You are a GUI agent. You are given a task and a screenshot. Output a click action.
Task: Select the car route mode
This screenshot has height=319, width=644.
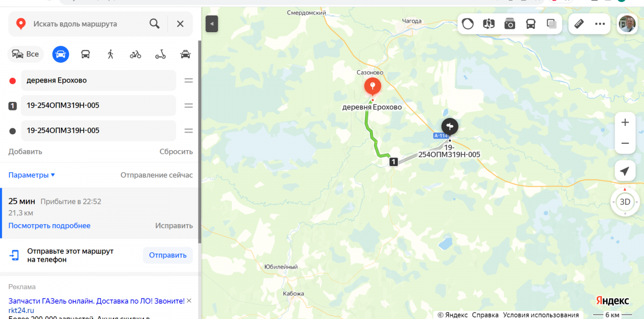click(x=61, y=54)
